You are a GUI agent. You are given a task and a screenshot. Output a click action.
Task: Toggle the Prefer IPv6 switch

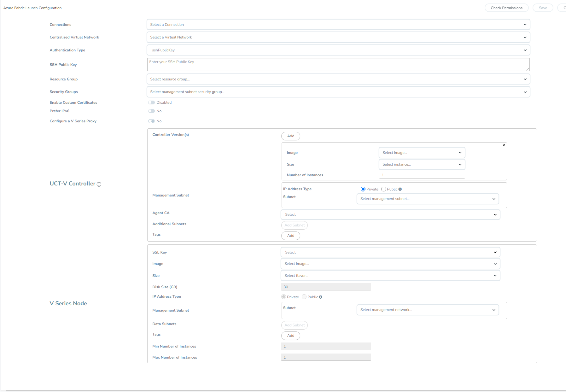click(152, 111)
